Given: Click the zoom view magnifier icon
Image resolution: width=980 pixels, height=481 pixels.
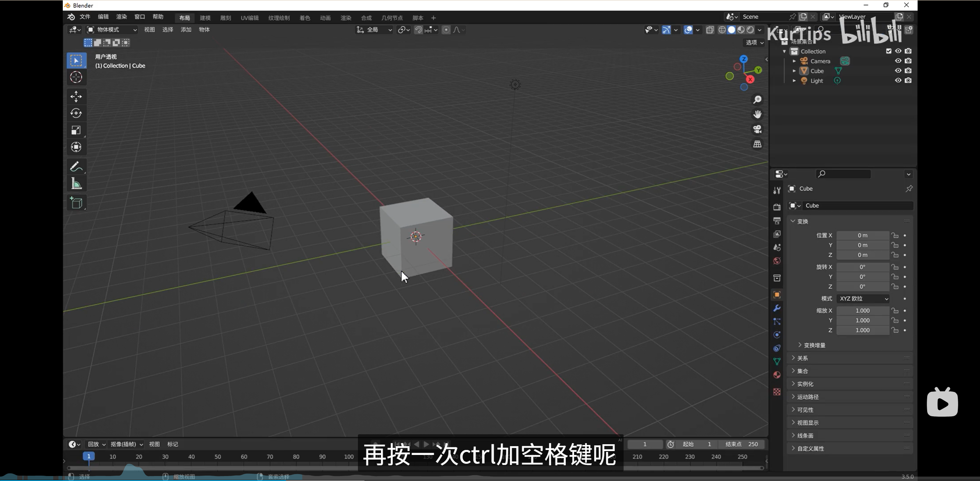Looking at the screenshot, I should (757, 100).
